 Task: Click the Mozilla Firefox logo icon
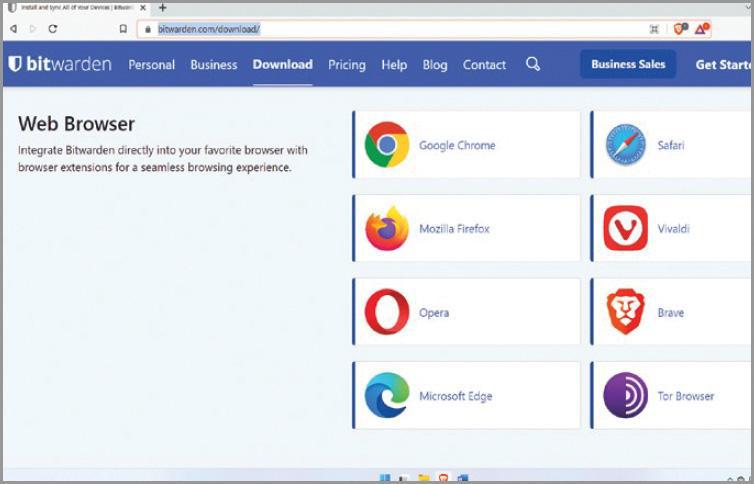pos(387,228)
